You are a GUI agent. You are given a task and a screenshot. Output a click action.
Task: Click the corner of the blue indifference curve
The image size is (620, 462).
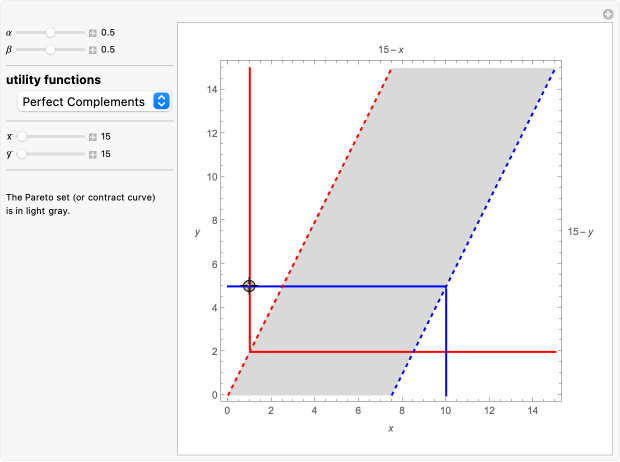pos(446,287)
